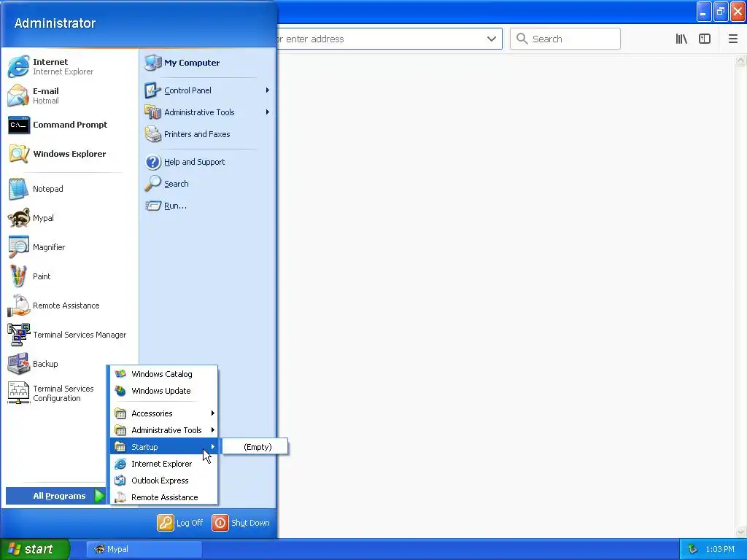Open the address bar history dropdown
747x560 pixels.
pos(492,39)
